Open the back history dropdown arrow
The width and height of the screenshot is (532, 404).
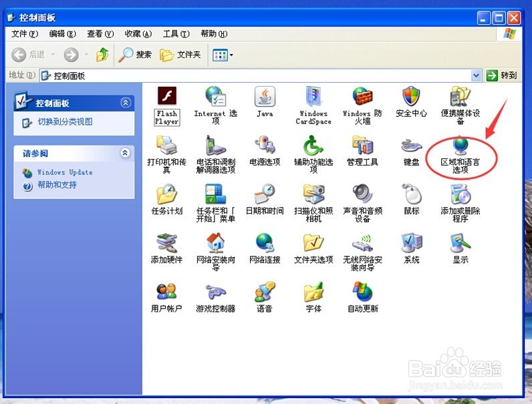[x=53, y=55]
